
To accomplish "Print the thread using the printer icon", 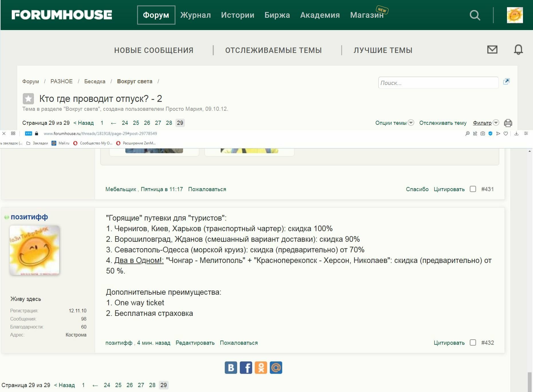I will tap(508, 123).
